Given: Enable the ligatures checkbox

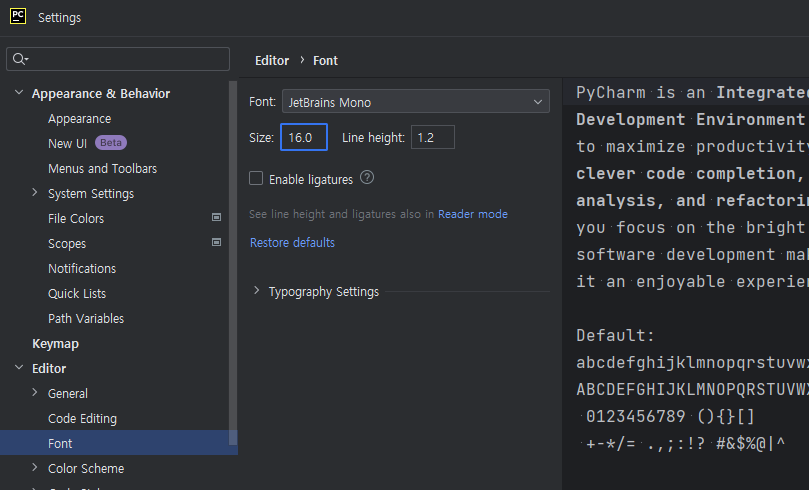Looking at the screenshot, I should point(257,179).
